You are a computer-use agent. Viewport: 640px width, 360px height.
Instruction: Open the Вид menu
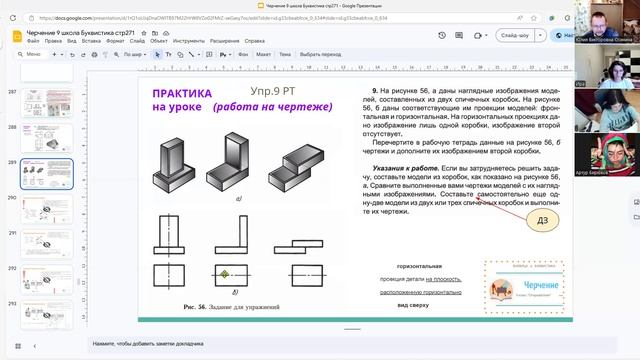[x=72, y=41]
